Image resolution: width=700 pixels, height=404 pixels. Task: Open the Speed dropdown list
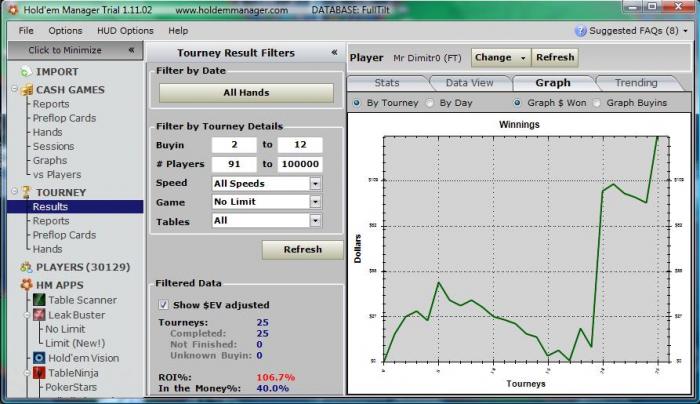click(315, 184)
